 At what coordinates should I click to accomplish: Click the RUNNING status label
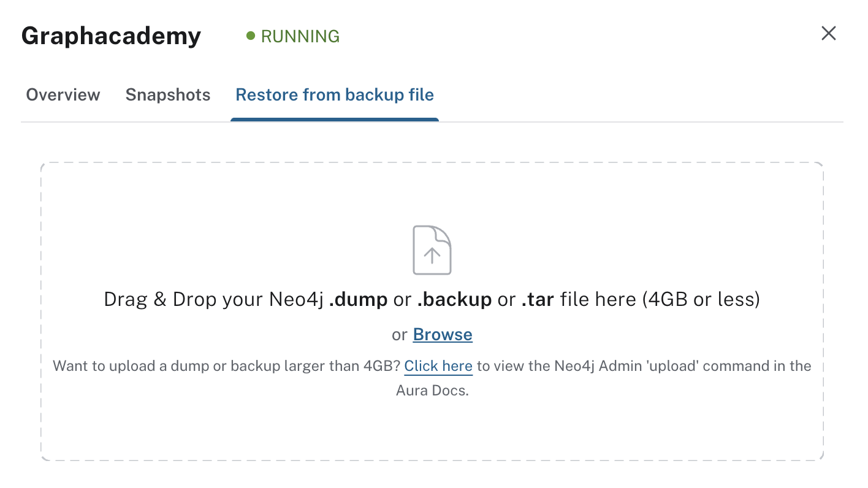click(300, 36)
